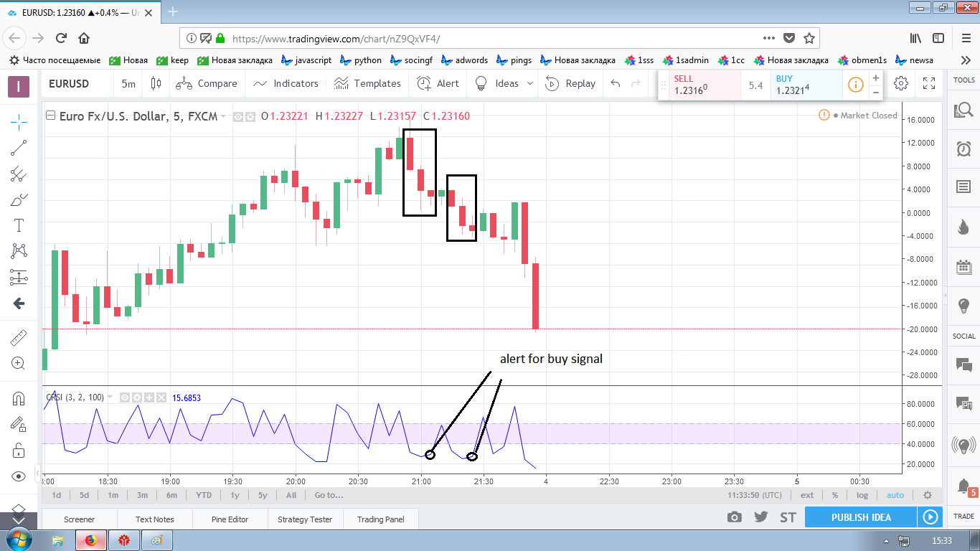This screenshot has height=551, width=980.
Task: Click the black back arrow tool
Action: coord(19,303)
